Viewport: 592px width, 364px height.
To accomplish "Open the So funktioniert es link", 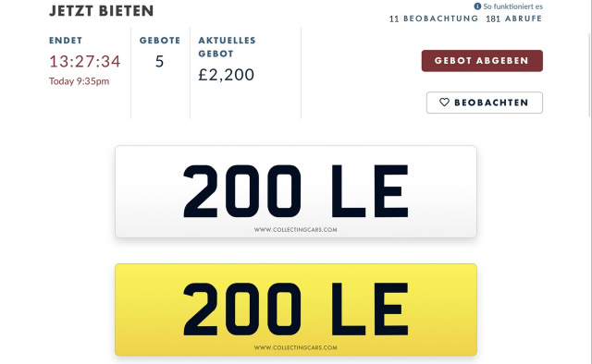I will coord(512,6).
